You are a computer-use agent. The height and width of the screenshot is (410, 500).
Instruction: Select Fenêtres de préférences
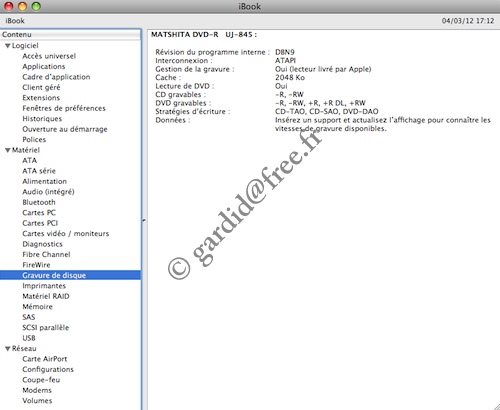(64, 108)
